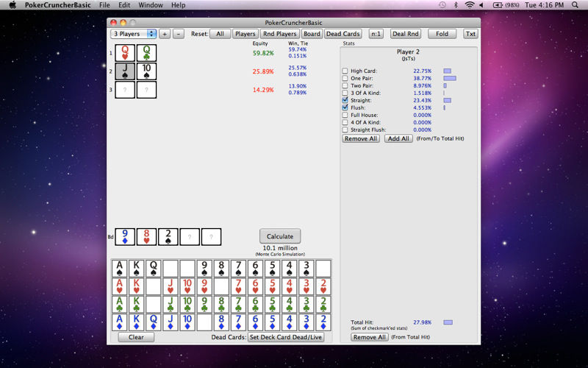Open the Help menu
The height and width of the screenshot is (368, 588).
tap(178, 5)
